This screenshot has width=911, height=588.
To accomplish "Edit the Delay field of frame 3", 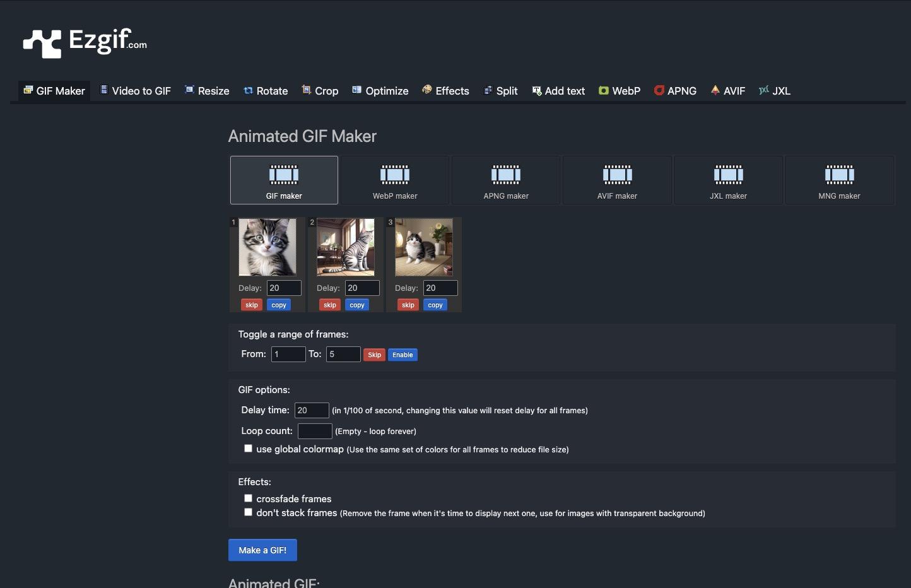I will [x=440, y=288].
